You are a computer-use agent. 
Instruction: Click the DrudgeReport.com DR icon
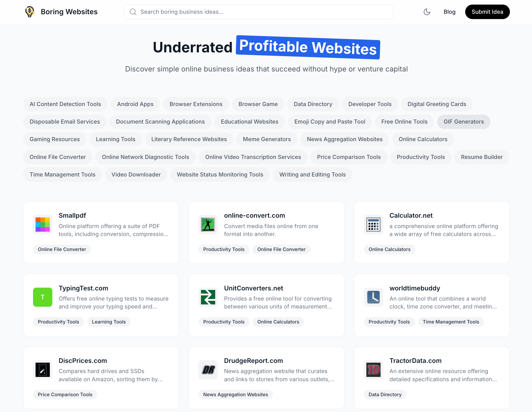coord(208,370)
